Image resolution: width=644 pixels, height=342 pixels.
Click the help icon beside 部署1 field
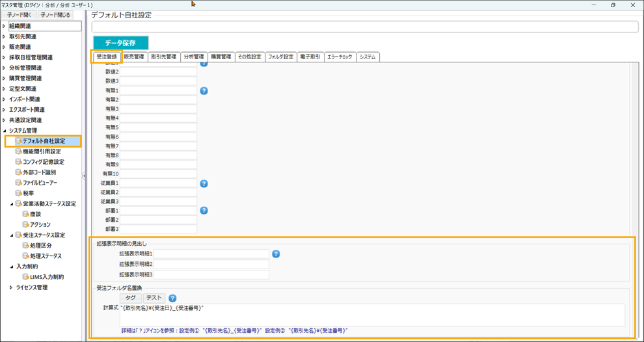(x=204, y=211)
